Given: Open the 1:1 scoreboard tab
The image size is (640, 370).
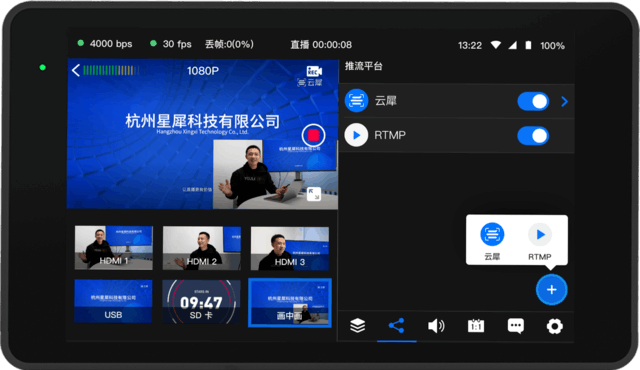Looking at the screenshot, I should (x=476, y=326).
